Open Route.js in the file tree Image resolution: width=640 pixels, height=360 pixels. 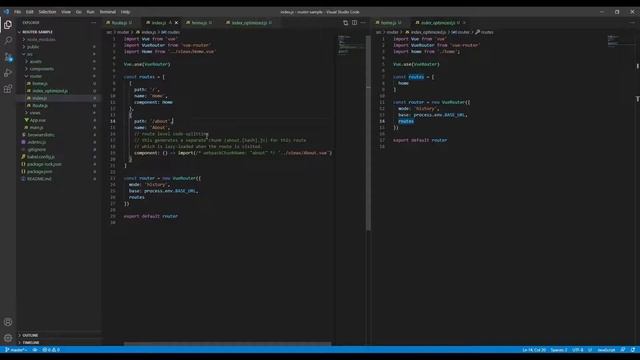[40, 105]
